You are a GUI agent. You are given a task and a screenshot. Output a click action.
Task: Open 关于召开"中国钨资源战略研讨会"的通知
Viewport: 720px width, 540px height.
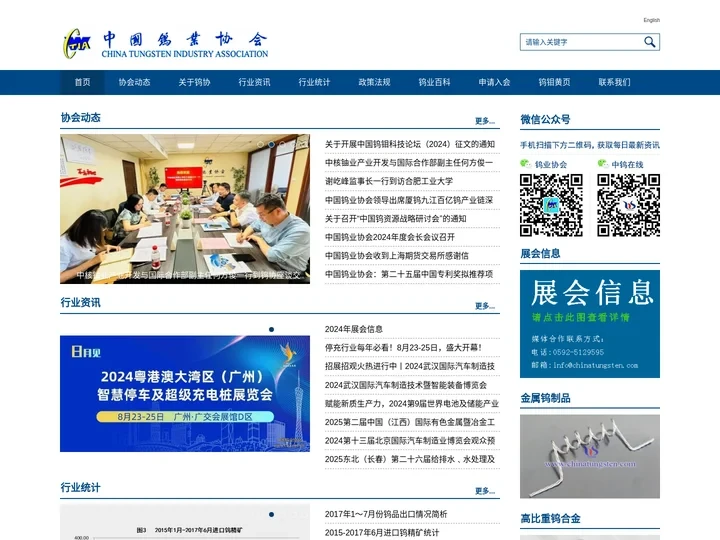tap(395, 219)
